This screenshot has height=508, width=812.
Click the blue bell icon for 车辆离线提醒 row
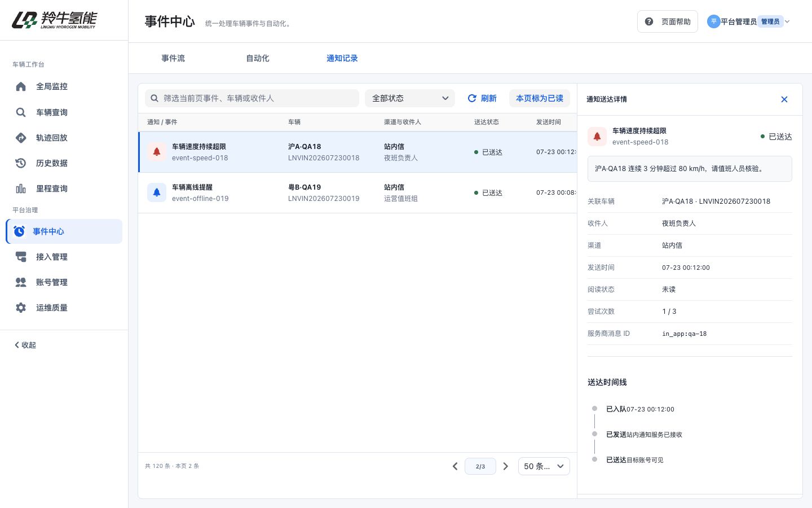157,192
